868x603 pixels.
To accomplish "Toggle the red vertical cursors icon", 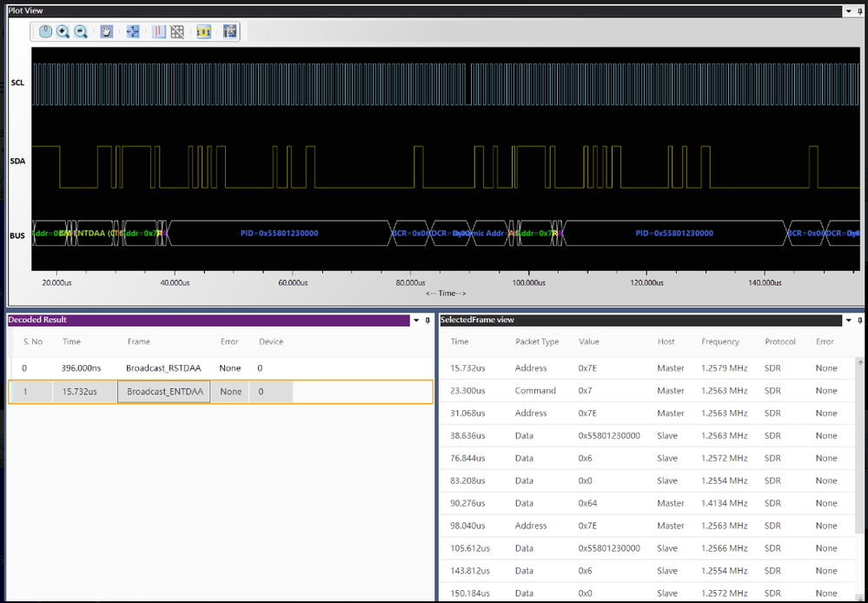I will tap(159, 31).
